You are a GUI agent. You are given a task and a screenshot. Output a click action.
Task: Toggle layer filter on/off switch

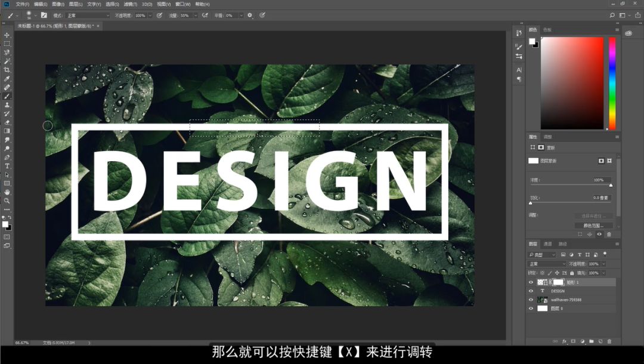[605, 255]
